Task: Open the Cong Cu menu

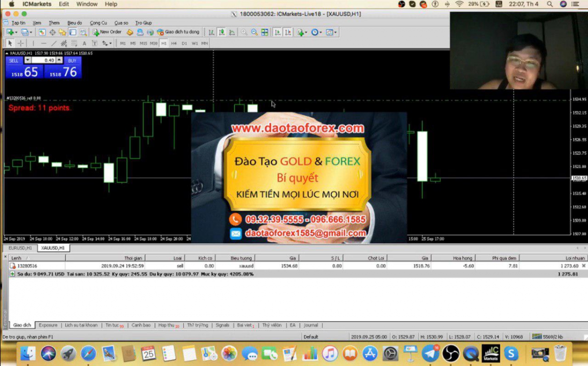Action: click(x=98, y=23)
